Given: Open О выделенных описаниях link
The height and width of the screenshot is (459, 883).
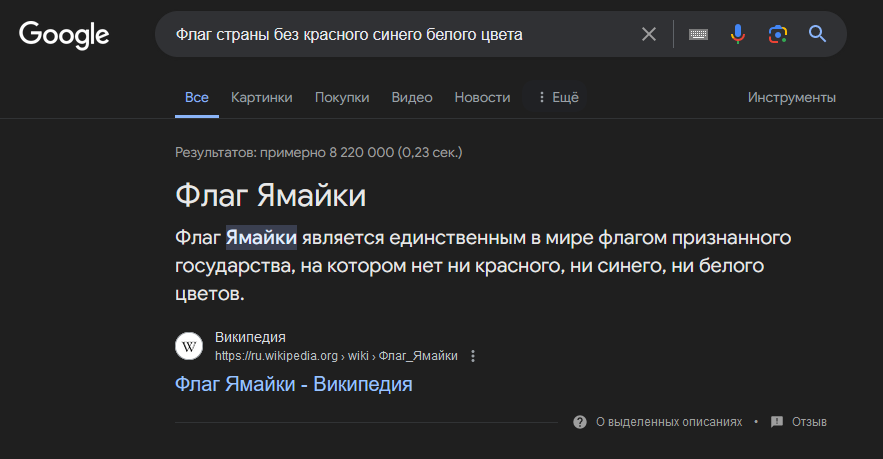Looking at the screenshot, I should click(x=669, y=422).
